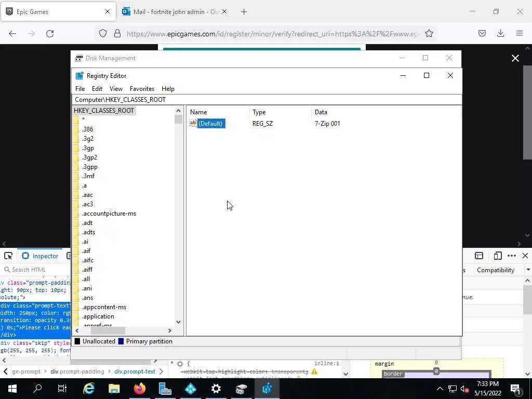
Task: Click the folder icon beside .all key
Action: point(76,279)
